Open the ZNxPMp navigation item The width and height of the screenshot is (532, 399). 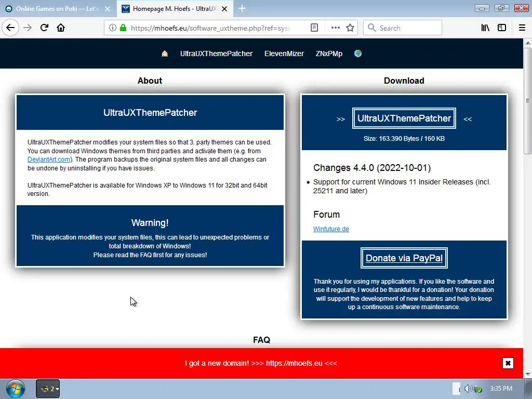tap(329, 54)
